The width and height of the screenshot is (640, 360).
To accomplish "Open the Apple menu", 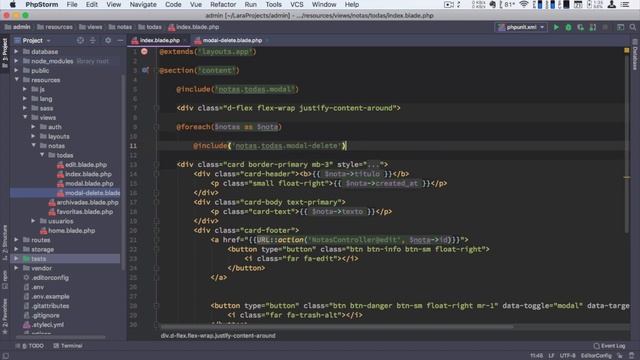I will point(13,4).
